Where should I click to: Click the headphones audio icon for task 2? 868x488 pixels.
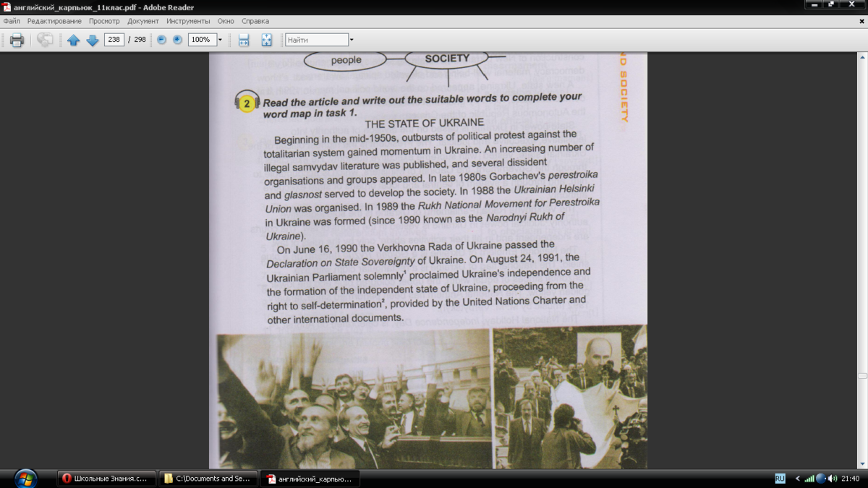tap(247, 103)
